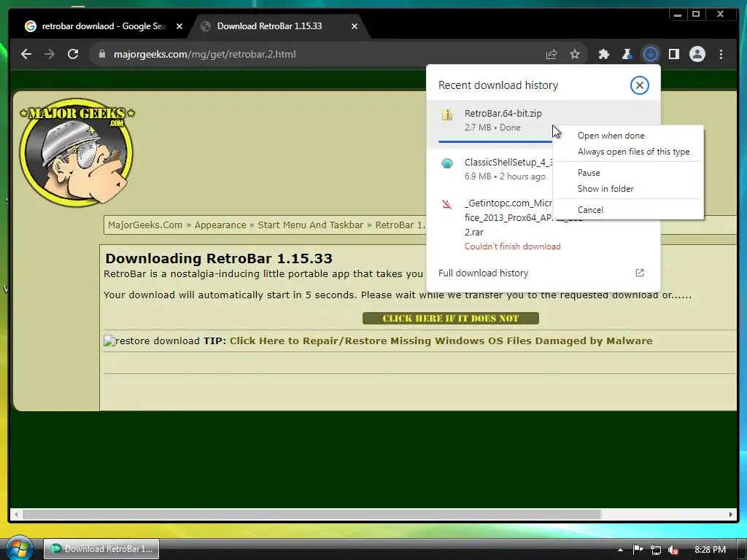Click the scrollbar left arrow
Image resolution: width=747 pixels, height=560 pixels.
(16, 515)
